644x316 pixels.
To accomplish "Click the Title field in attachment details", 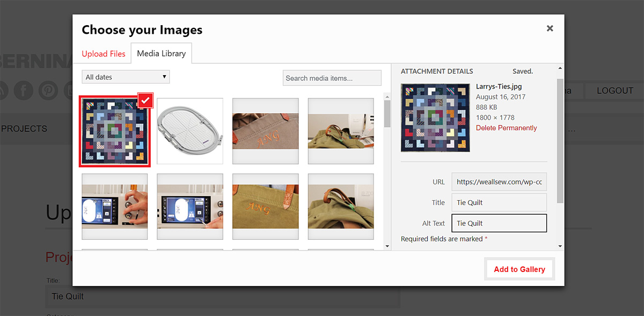I will point(499,202).
